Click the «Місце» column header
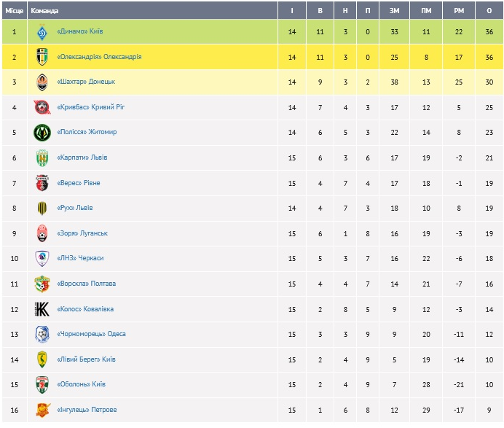 [15, 11]
